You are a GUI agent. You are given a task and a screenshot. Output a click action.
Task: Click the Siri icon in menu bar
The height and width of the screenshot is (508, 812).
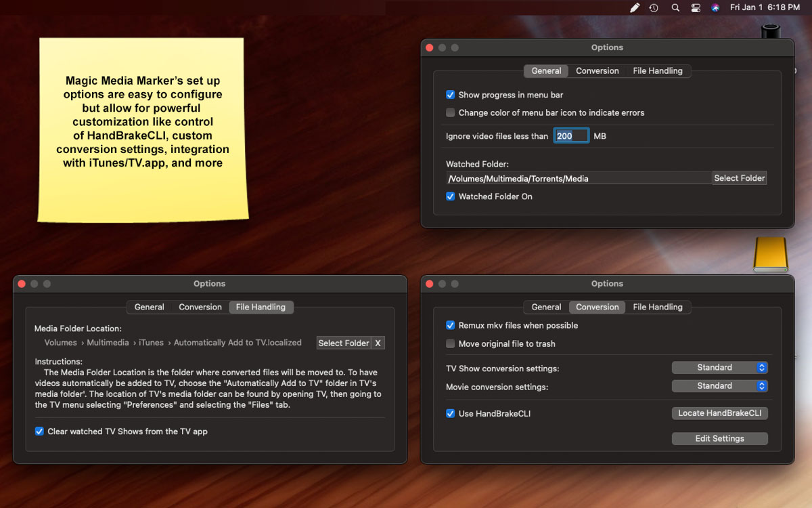[715, 7]
